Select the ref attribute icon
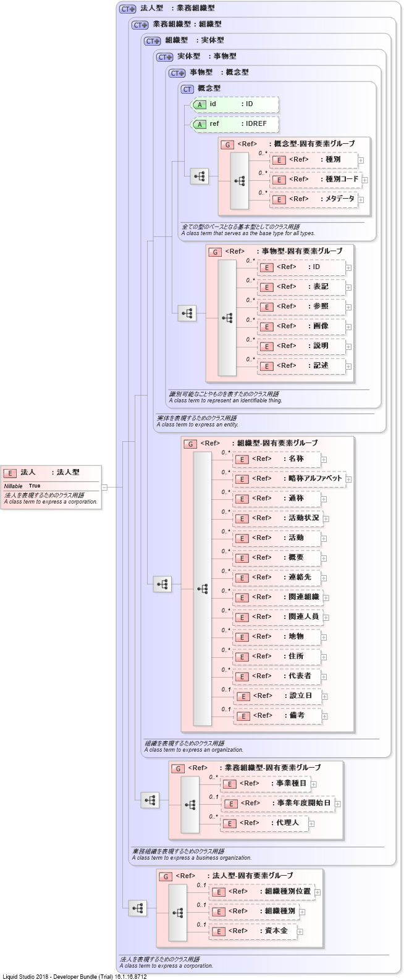 click(x=200, y=124)
